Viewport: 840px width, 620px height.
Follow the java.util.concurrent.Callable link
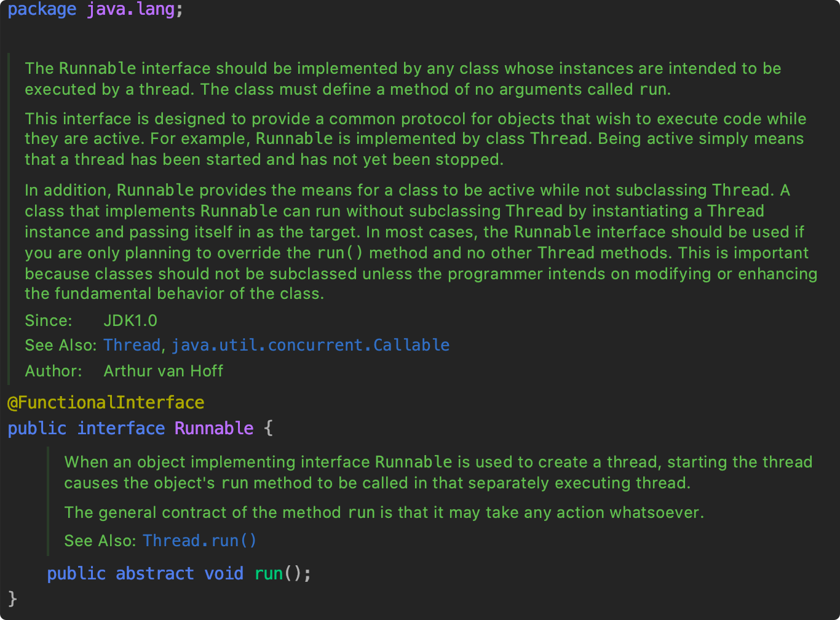(x=310, y=345)
